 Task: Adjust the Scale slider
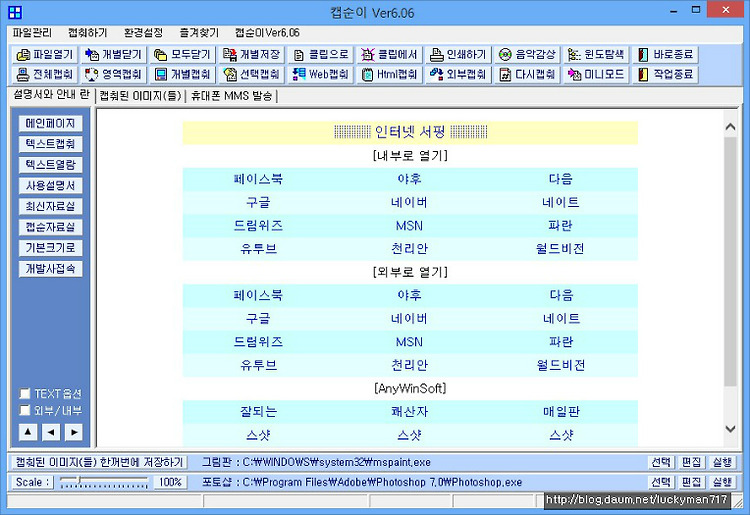[104, 482]
